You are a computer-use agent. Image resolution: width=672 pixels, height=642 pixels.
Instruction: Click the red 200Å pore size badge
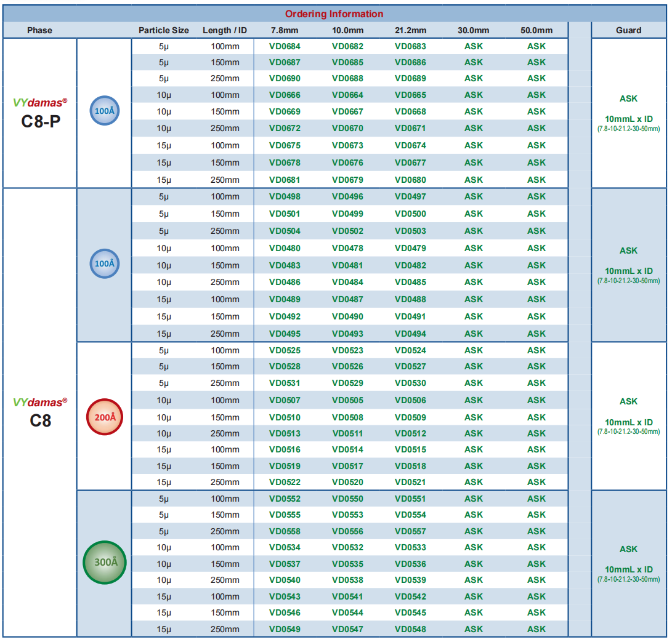(105, 417)
